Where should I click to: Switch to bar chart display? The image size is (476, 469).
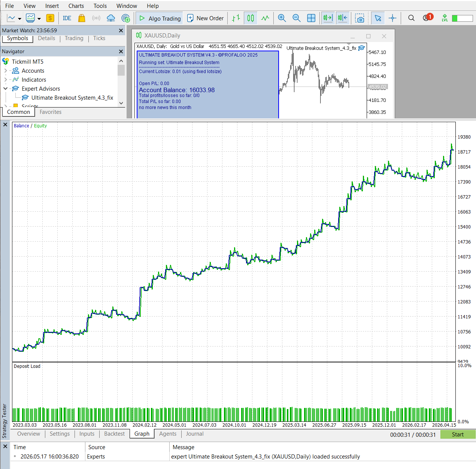pos(236,18)
